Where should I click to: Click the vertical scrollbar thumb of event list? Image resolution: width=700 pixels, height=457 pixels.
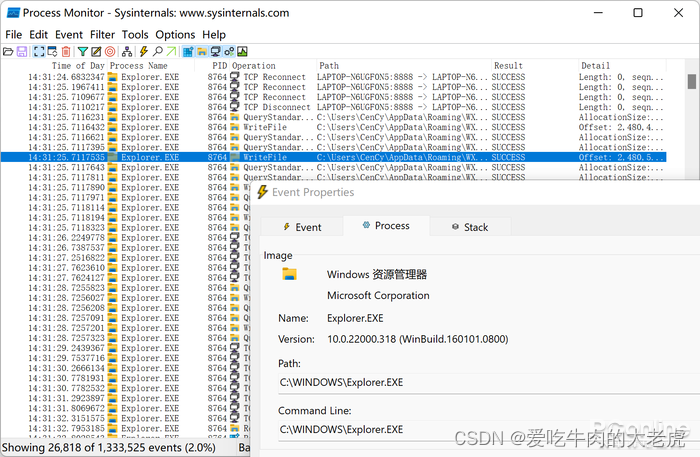click(x=692, y=82)
